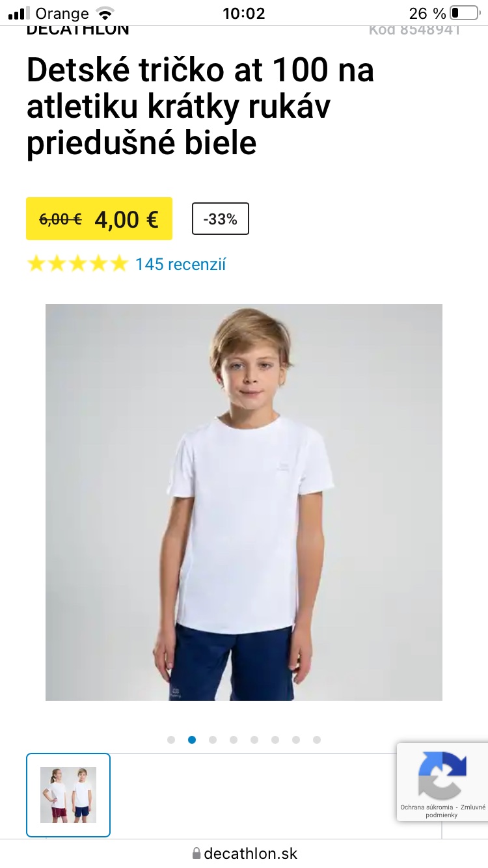Tap the main boy product photo
The image size is (488, 868).
(244, 502)
